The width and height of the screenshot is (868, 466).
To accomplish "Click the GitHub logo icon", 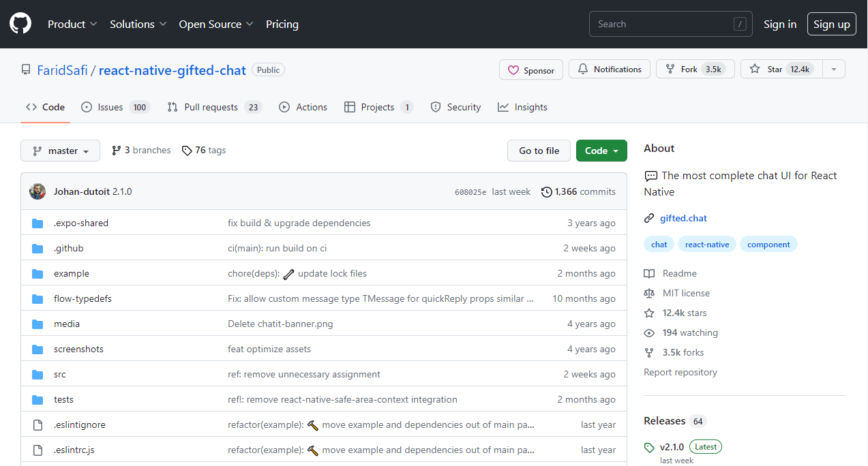I will (20, 24).
